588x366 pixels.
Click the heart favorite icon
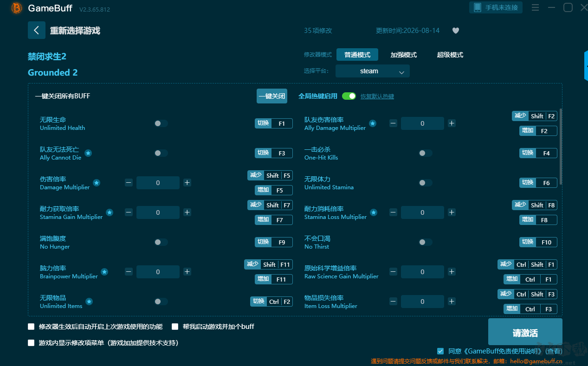tap(456, 31)
